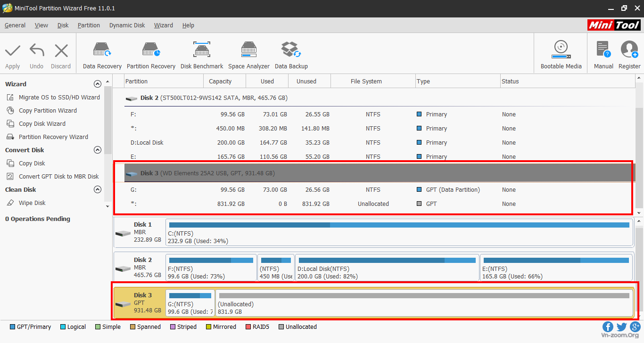644x343 pixels.
Task: Select G:(NTFS) block in disk map
Action: (x=190, y=302)
